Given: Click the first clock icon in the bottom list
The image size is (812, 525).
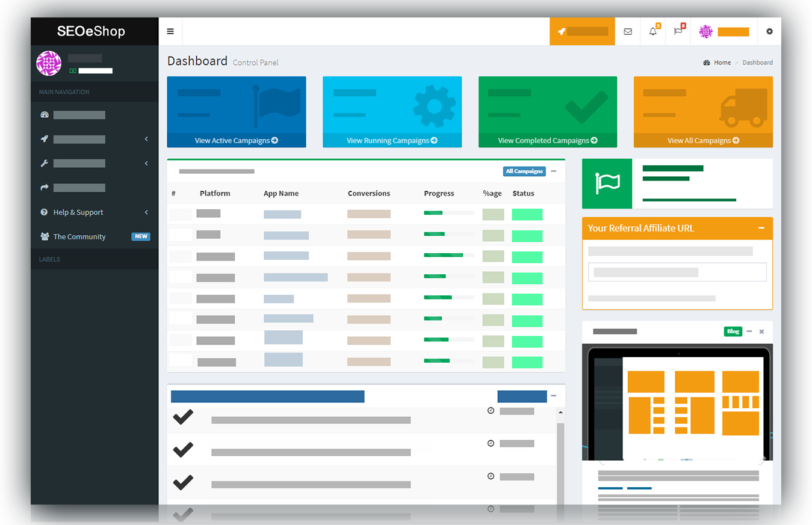Looking at the screenshot, I should click(x=491, y=411).
